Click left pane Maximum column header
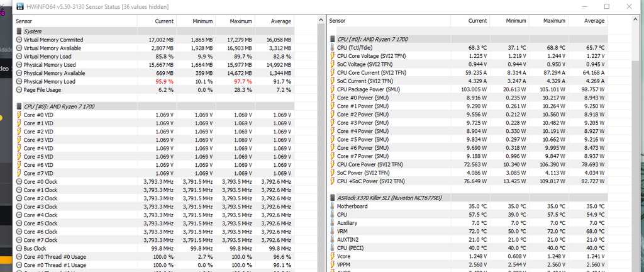The height and width of the screenshot is (272, 644). (235, 21)
